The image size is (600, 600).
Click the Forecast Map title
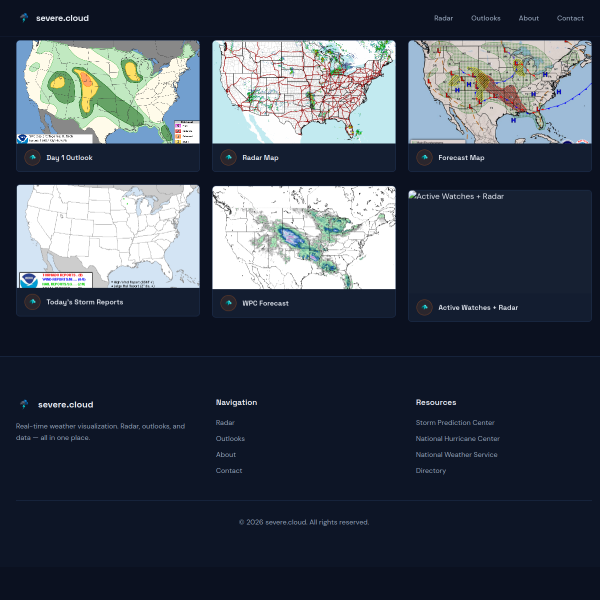461,158
